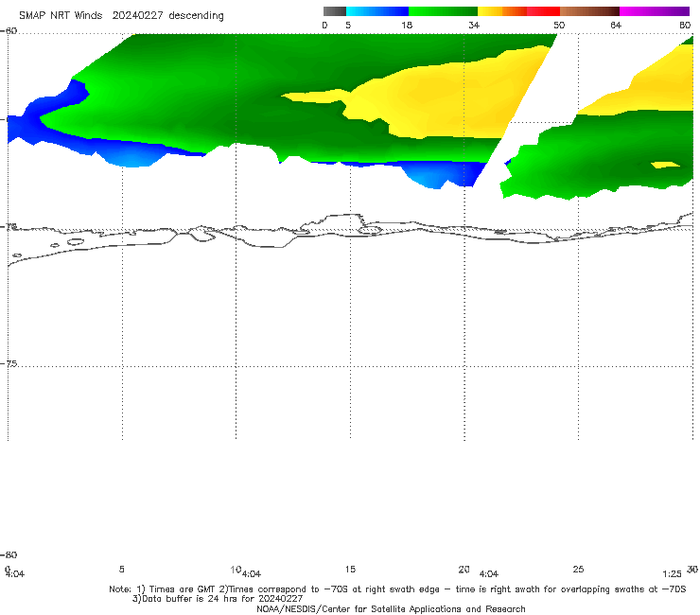This screenshot has width=700, height=615.
Task: Click the '50' color scale label
Action: coord(559,25)
